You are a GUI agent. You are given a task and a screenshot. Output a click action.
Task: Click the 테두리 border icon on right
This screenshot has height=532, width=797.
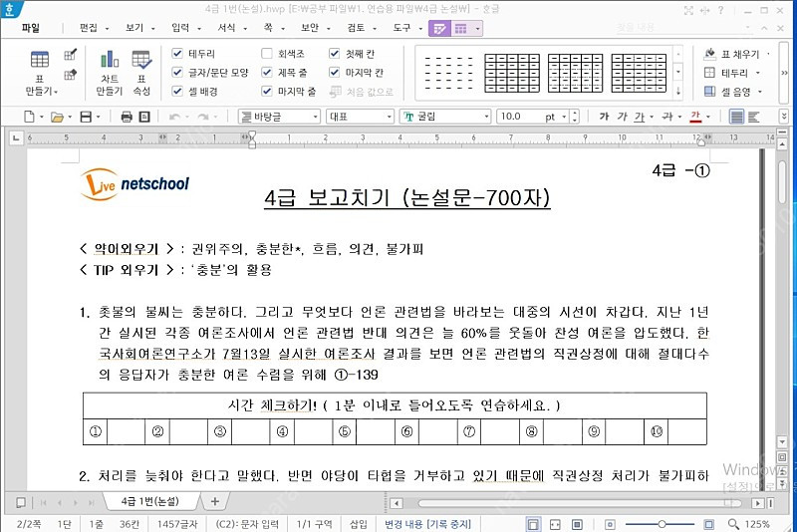[709, 73]
